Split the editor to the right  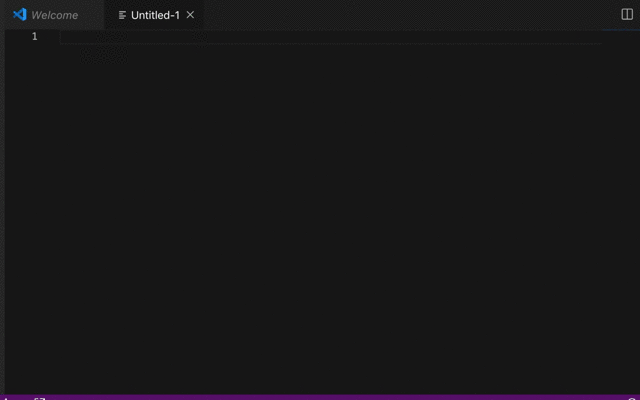click(x=627, y=14)
